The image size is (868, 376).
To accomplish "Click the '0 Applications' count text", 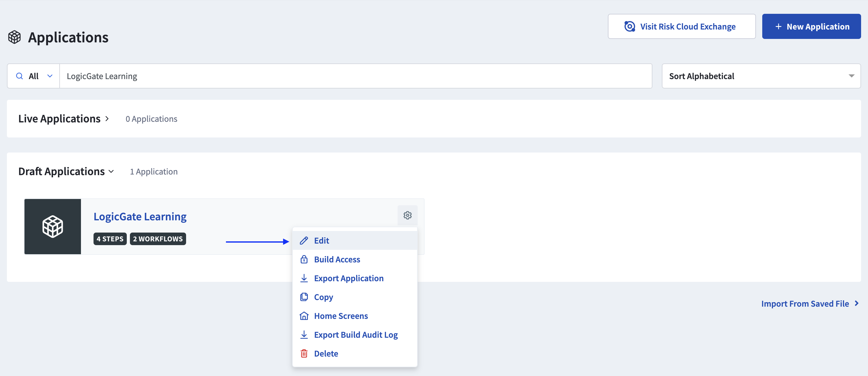I will pyautogui.click(x=151, y=119).
